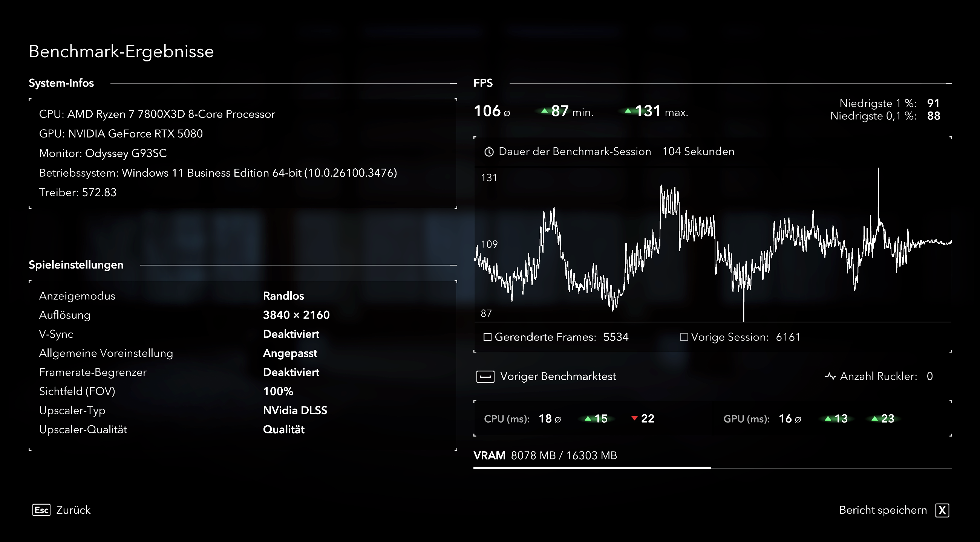Click the screen icon next to Voriger Benchmarktest

point(485,376)
